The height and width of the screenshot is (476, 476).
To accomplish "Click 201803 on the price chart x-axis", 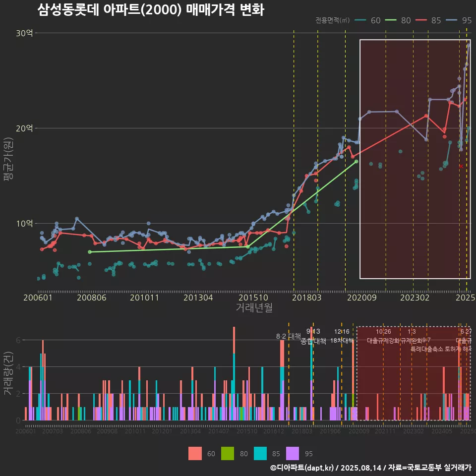I will pyautogui.click(x=306, y=297).
